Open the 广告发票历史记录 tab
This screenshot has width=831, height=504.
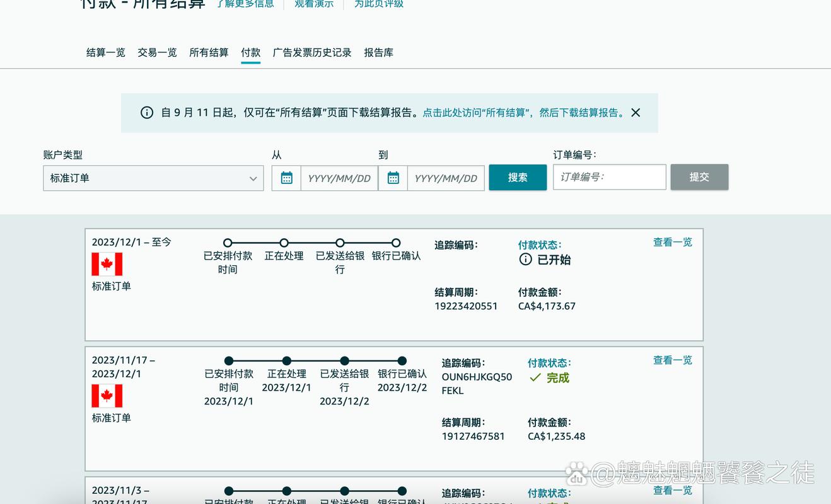[x=311, y=53]
